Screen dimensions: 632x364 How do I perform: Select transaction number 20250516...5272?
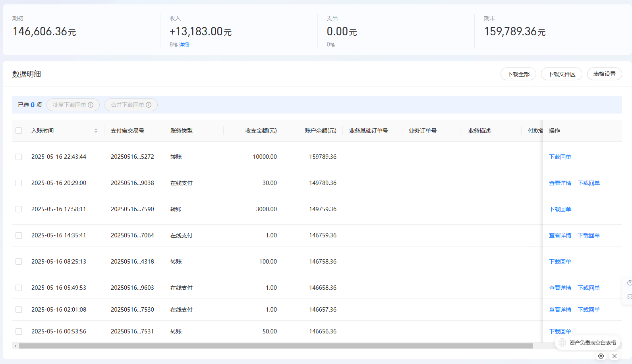132,157
